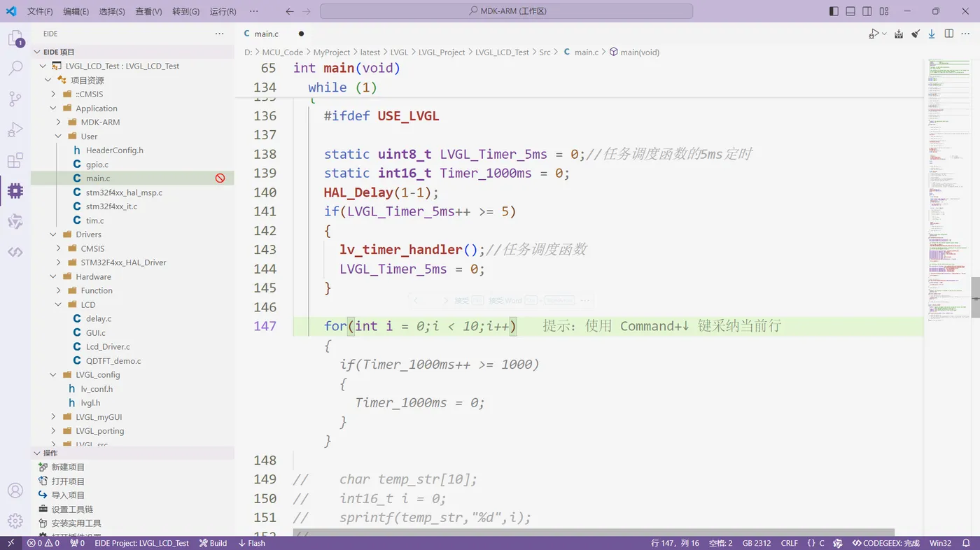
Task: Click Build in the status bar
Action: click(x=213, y=543)
